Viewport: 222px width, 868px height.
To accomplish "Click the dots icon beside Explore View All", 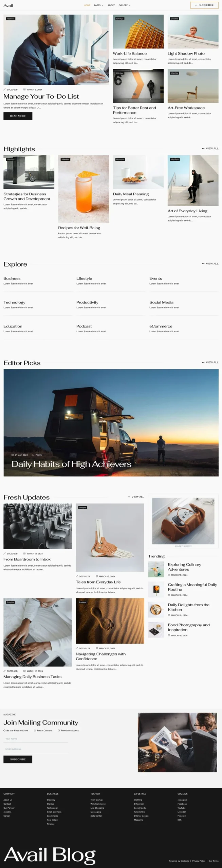I will [x=203, y=263].
